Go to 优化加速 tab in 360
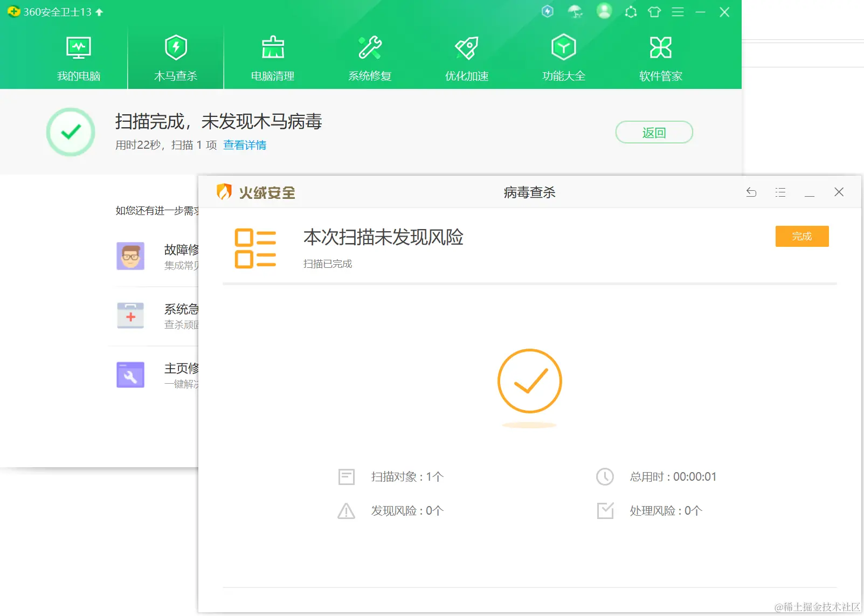Screen dimensions: 864x616 467,59
